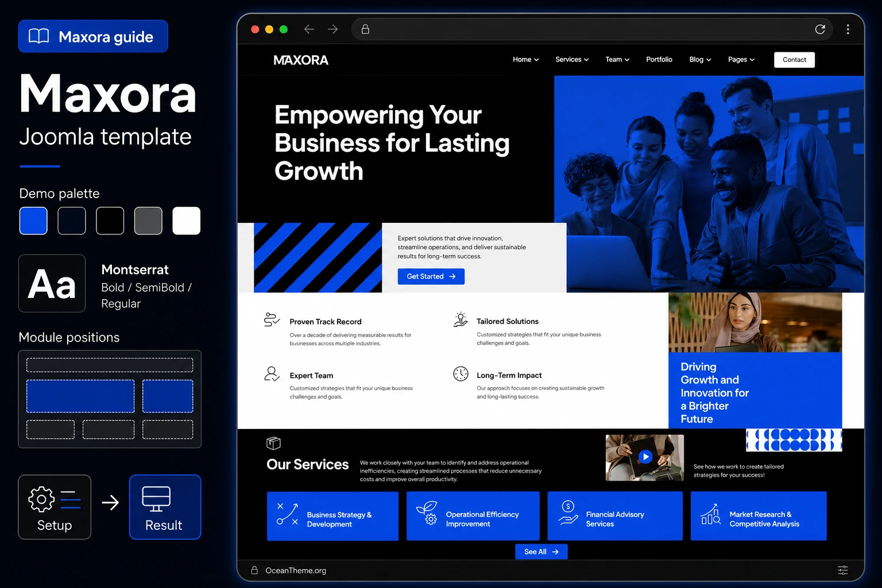This screenshot has width=882, height=588.
Task: Click the arrow between Setup and Result
Action: [110, 503]
